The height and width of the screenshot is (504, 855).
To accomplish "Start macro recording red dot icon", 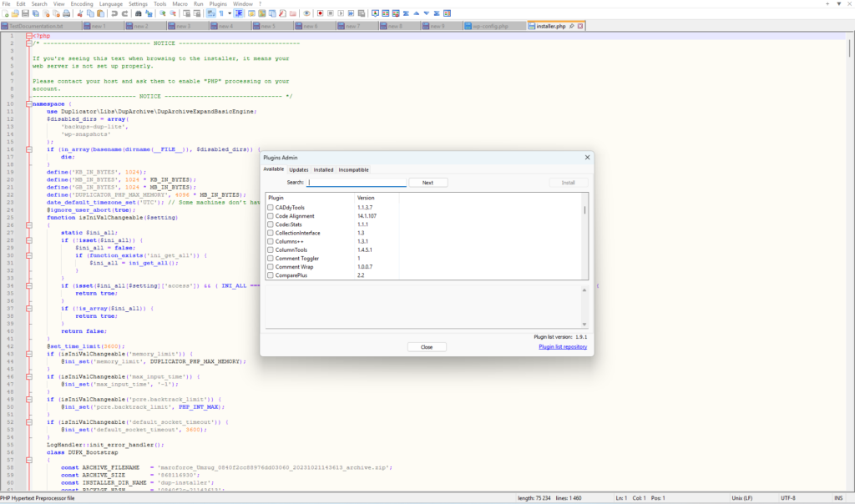I will (320, 13).
